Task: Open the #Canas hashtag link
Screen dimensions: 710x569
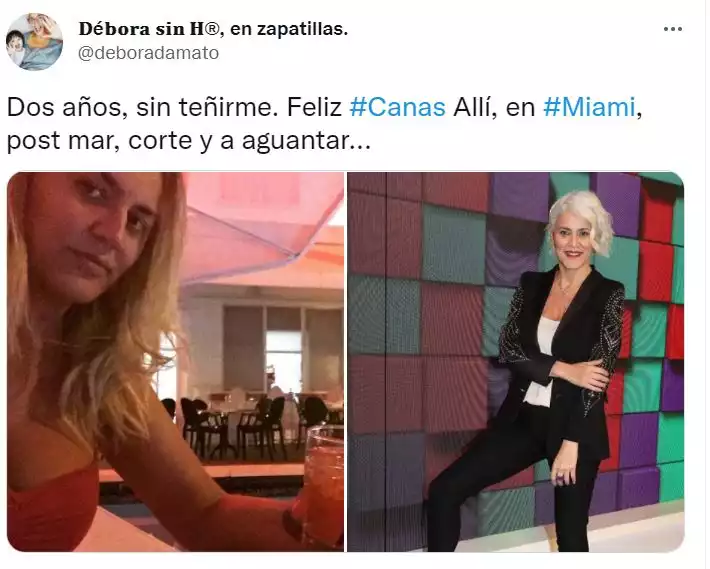Action: point(397,108)
